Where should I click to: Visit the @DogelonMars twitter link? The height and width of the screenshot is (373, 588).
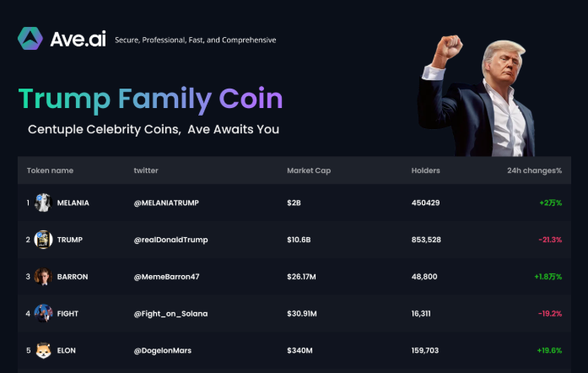pos(163,351)
